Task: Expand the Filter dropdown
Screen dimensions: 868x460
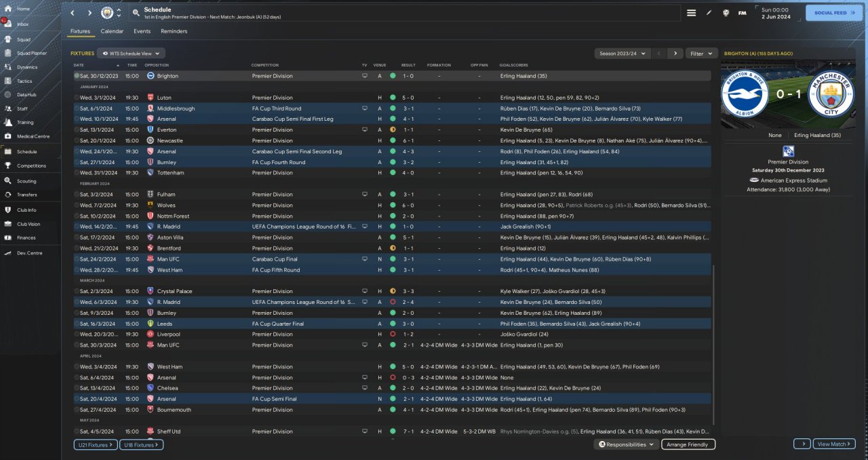Action: pos(701,53)
